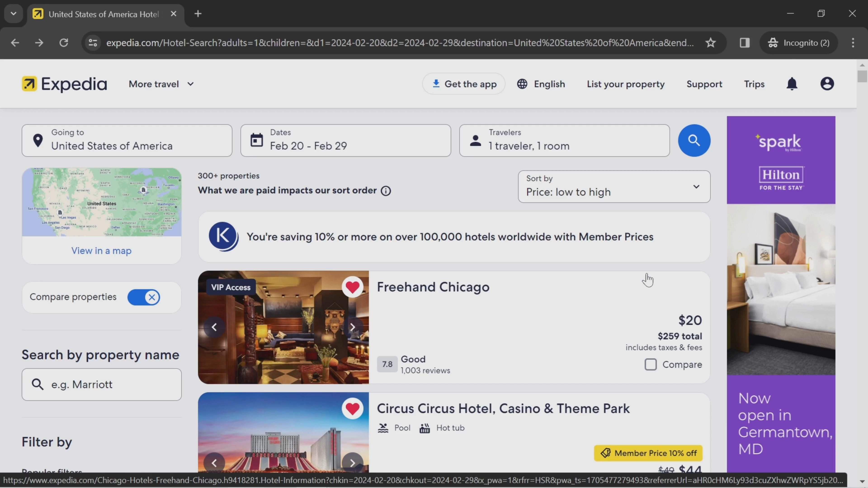Image resolution: width=868 pixels, height=488 pixels.
Task: Open the Trips menu item
Action: [x=754, y=84]
